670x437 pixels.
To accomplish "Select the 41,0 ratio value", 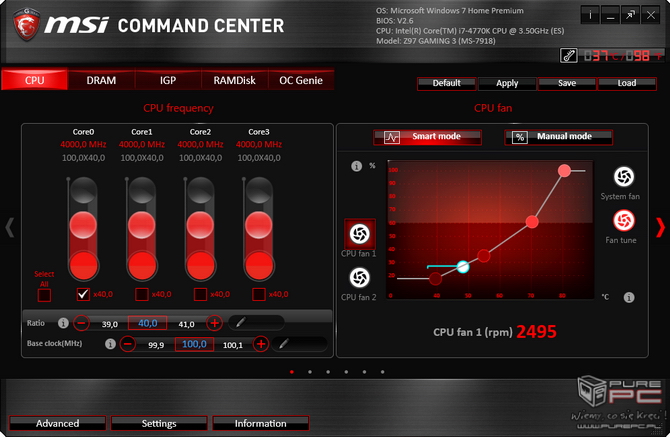I will [x=186, y=324].
